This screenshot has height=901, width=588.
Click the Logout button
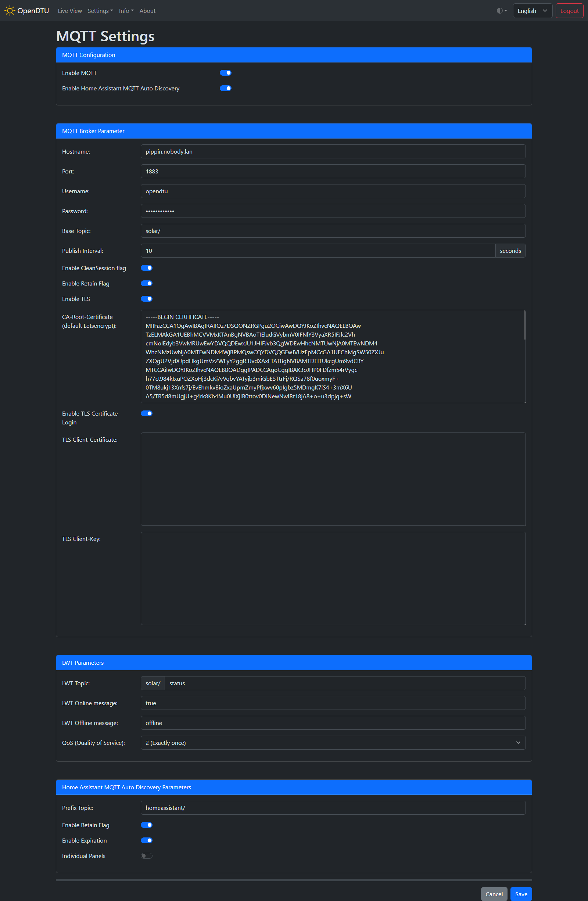click(x=569, y=11)
